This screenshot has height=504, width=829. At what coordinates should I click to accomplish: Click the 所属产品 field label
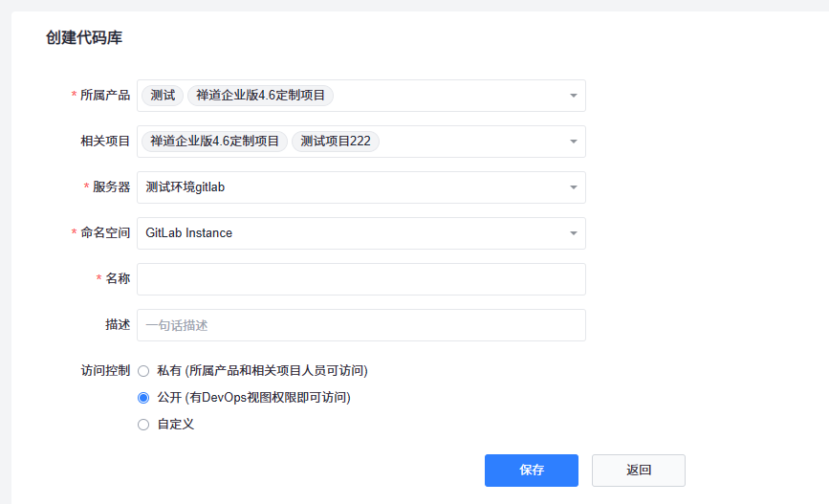pos(104,96)
